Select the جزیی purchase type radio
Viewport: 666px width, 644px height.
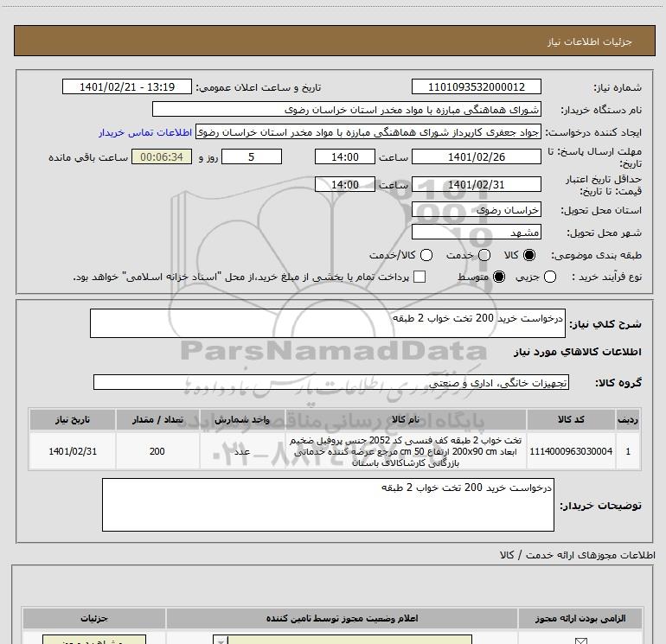click(x=550, y=277)
